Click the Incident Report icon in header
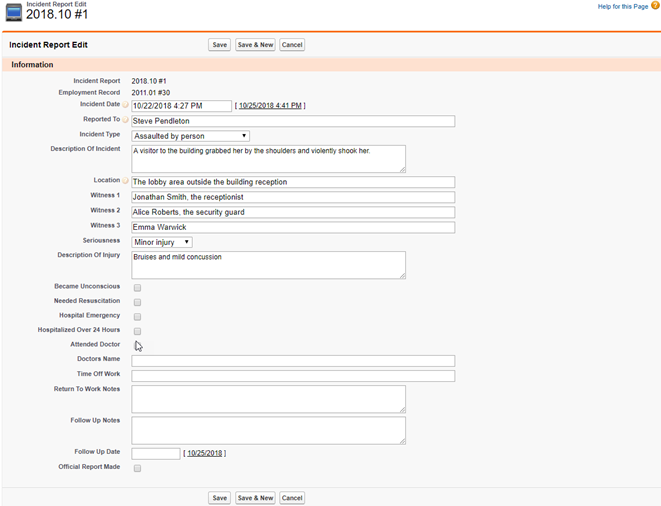This screenshot has height=506, width=661. (13, 12)
